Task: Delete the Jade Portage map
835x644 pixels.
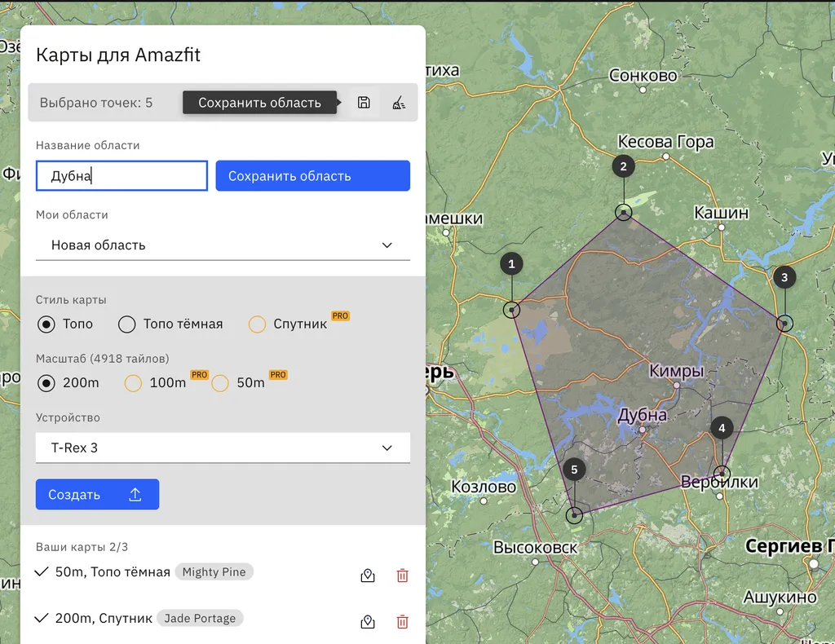Action: (403, 622)
